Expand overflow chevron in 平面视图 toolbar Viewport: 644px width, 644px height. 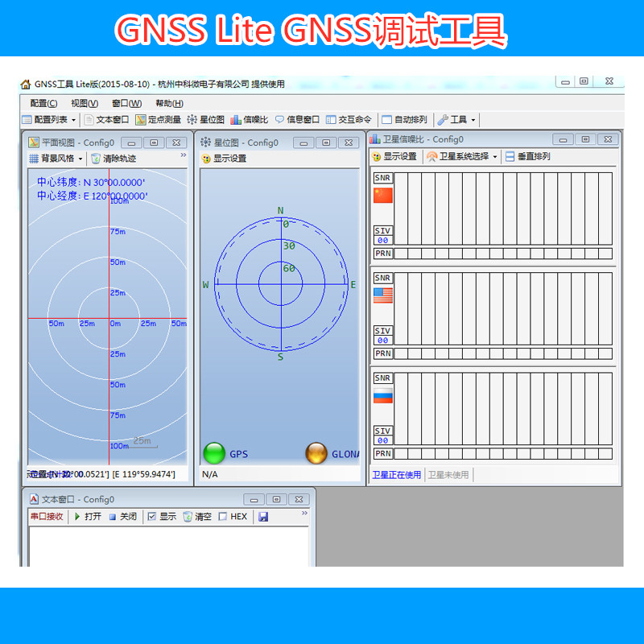coord(184,155)
